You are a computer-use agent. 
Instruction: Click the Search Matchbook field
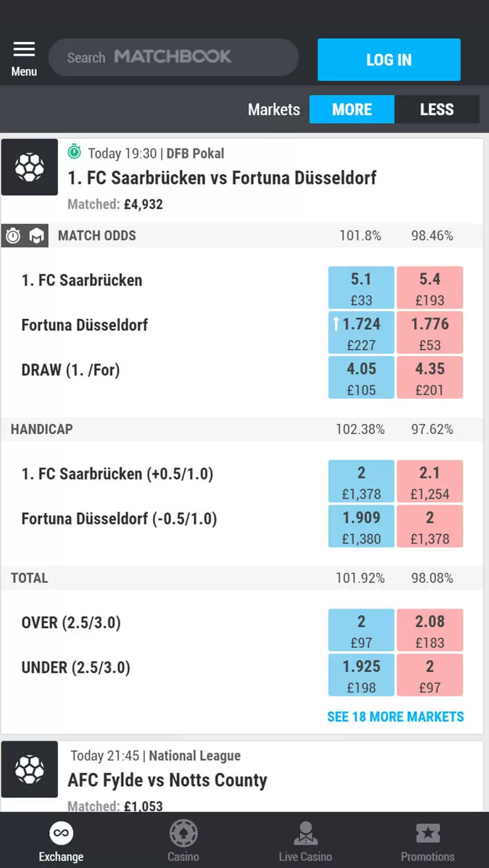(174, 57)
